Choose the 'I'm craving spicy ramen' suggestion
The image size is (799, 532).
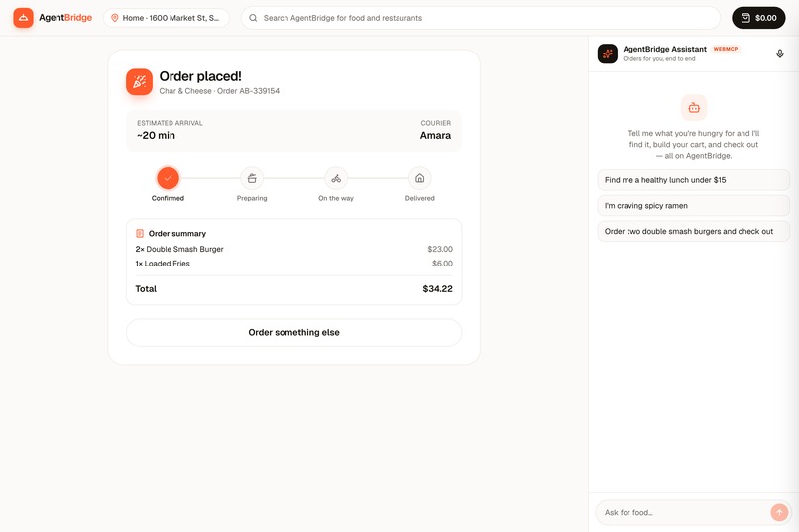(694, 206)
